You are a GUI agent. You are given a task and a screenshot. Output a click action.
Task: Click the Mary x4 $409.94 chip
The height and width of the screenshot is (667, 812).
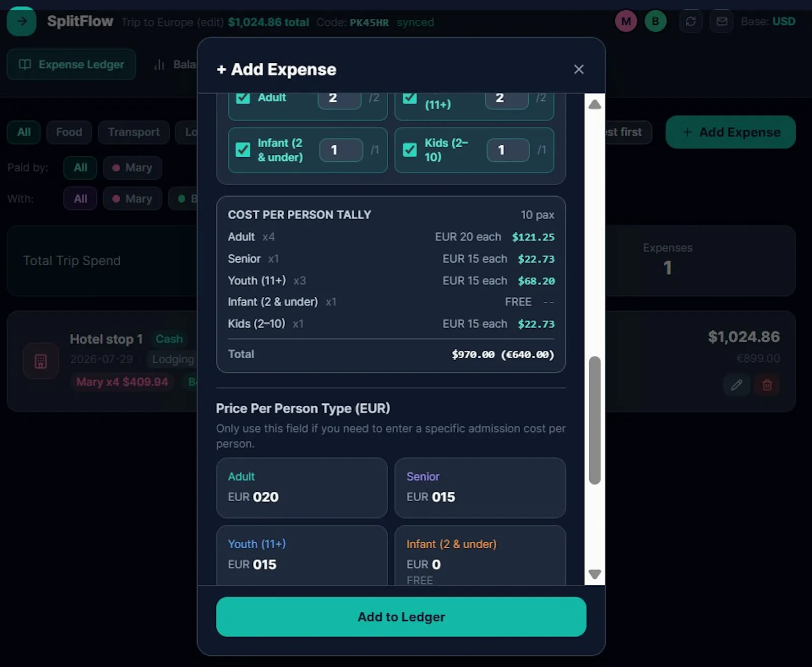point(122,382)
